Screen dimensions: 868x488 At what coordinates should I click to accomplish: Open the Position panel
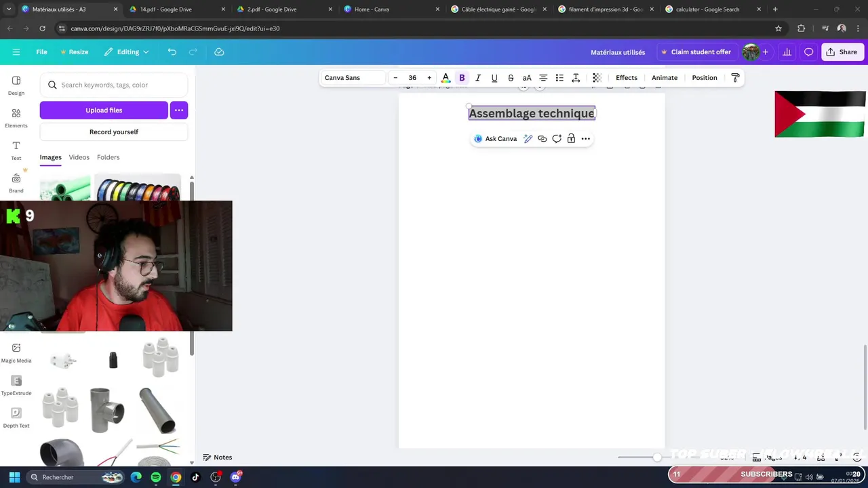coord(705,78)
